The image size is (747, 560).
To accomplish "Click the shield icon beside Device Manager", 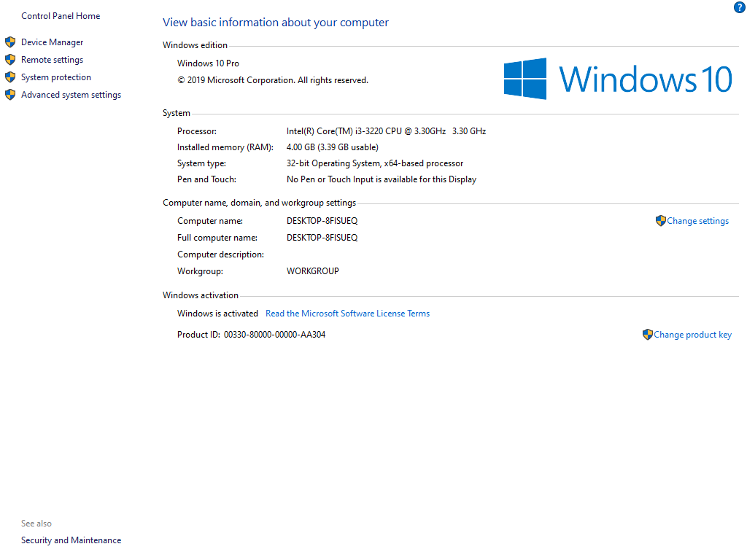I will 10,42.
